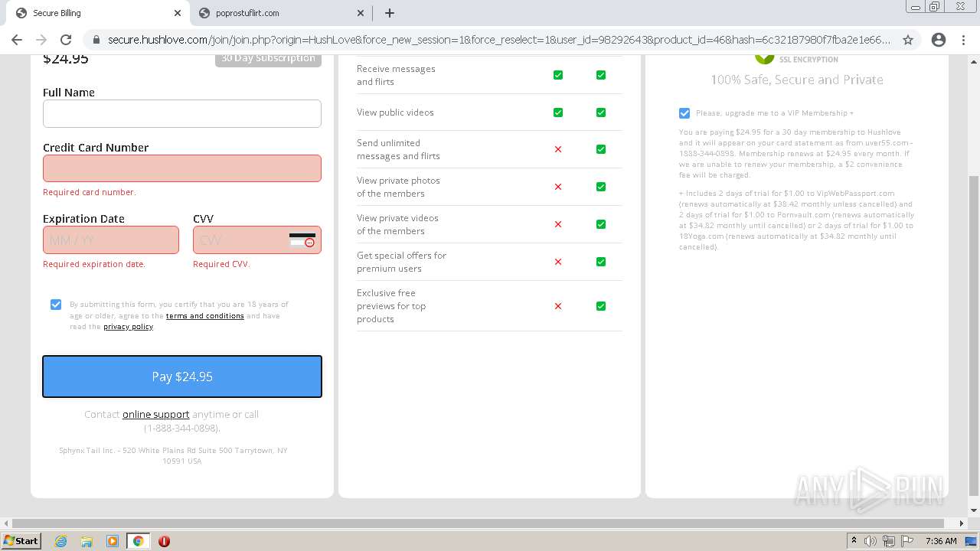Open network icon in system tray
The image size is (980, 551).
[x=888, y=541]
